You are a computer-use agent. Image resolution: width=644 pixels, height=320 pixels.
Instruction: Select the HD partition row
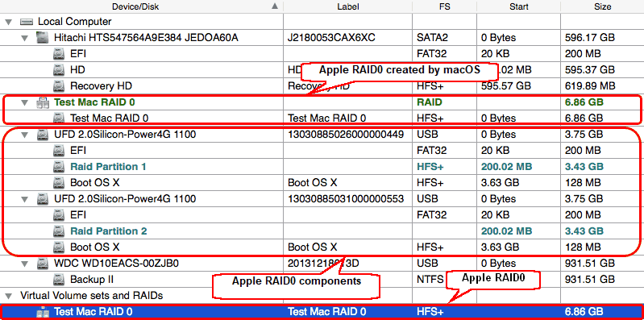coord(322,70)
